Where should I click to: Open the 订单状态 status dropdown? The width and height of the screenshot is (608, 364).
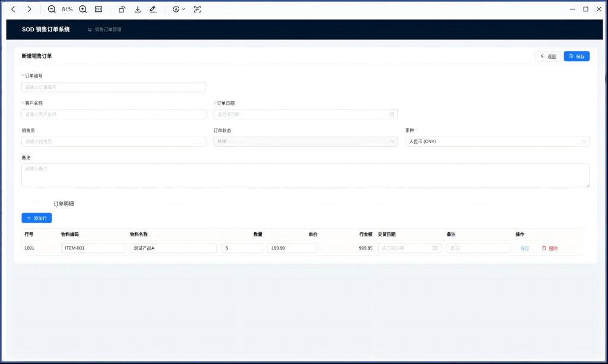[x=305, y=141]
